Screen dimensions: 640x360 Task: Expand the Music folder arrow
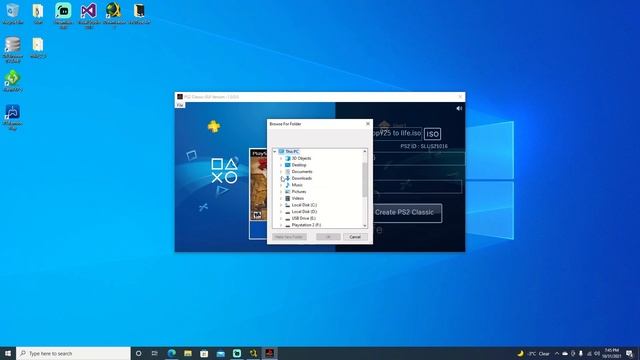(x=281, y=185)
